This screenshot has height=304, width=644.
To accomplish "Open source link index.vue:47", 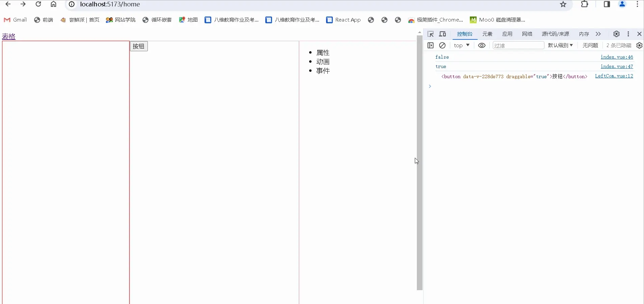I will tap(617, 66).
